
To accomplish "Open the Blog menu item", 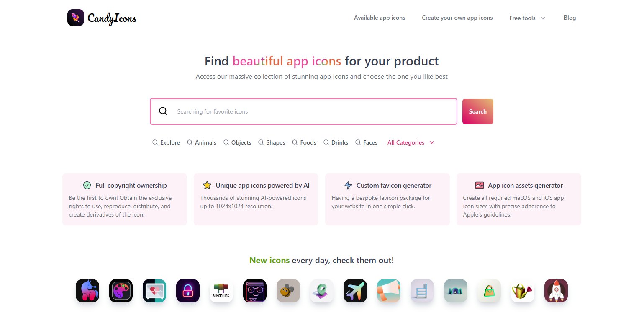I will (x=570, y=18).
